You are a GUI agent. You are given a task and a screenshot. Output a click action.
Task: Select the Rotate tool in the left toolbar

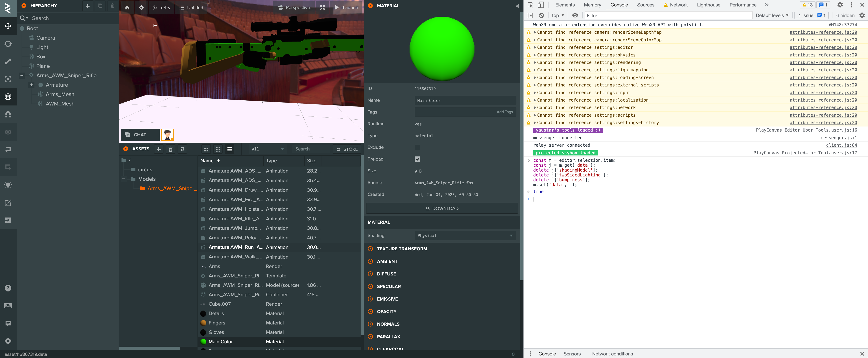click(x=8, y=44)
